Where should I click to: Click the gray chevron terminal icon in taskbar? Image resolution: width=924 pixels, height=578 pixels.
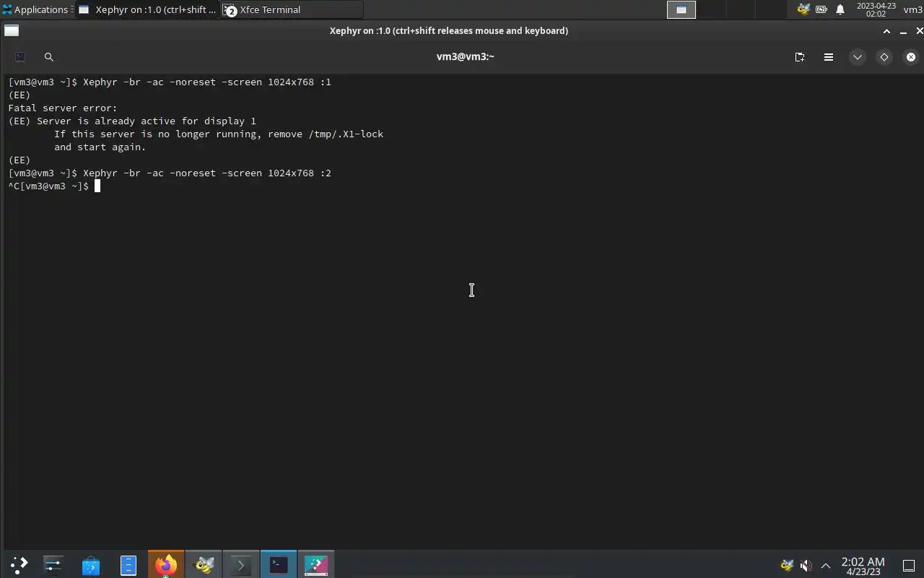[241, 565]
